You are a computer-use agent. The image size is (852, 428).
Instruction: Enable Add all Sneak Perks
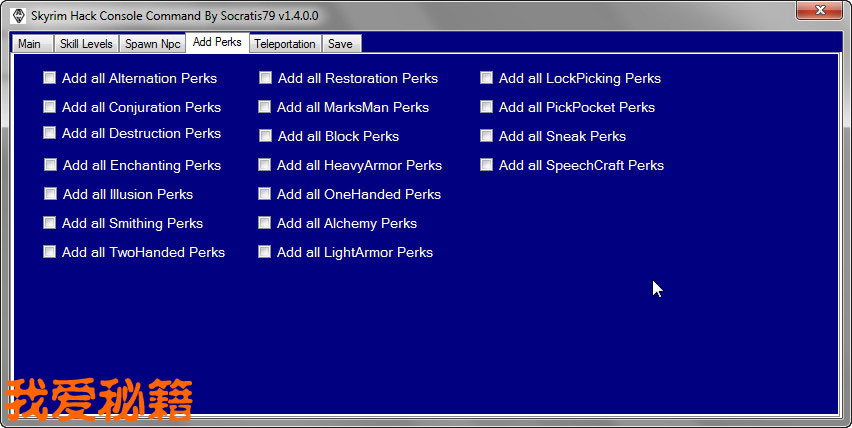486,136
